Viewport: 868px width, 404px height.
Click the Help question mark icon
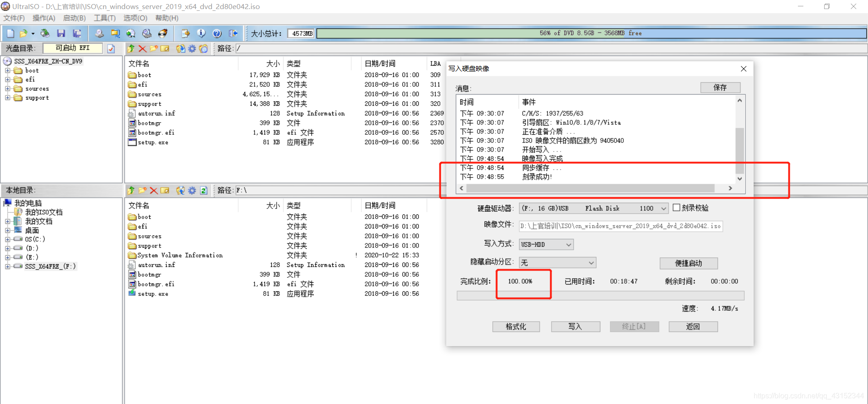coord(217,33)
